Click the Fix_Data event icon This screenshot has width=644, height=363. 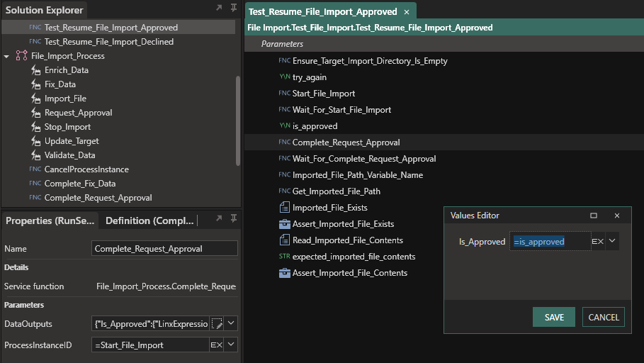[x=35, y=84]
